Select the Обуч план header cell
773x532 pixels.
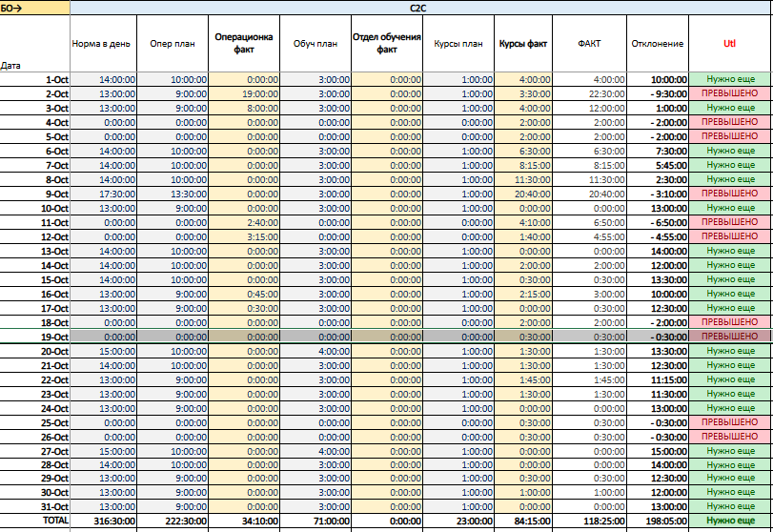[315, 44]
